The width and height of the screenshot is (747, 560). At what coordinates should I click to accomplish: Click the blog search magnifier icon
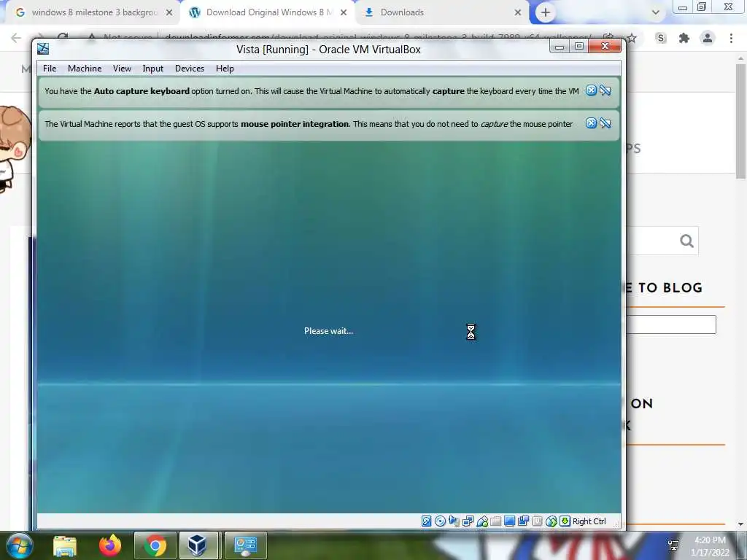686,241
